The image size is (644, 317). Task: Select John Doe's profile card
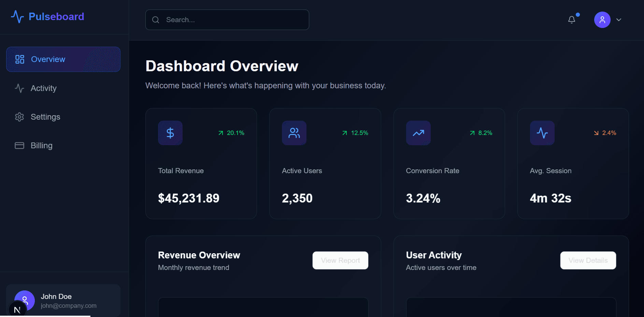click(x=63, y=300)
